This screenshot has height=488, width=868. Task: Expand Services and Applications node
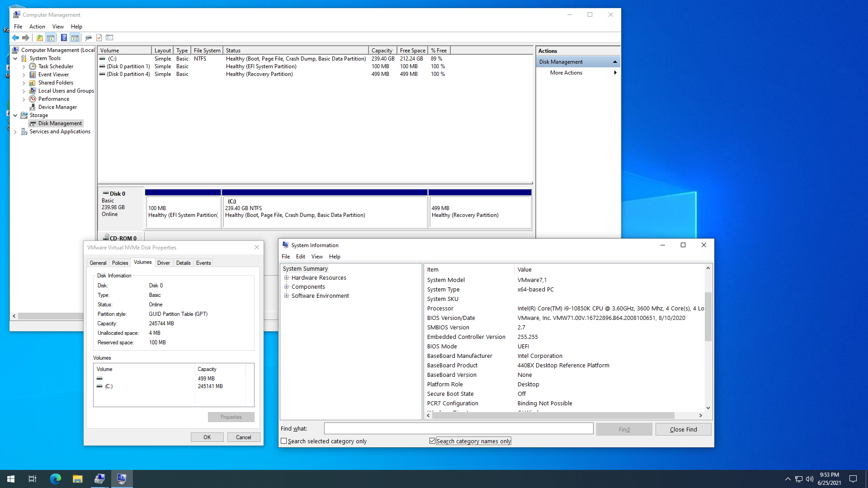15,132
